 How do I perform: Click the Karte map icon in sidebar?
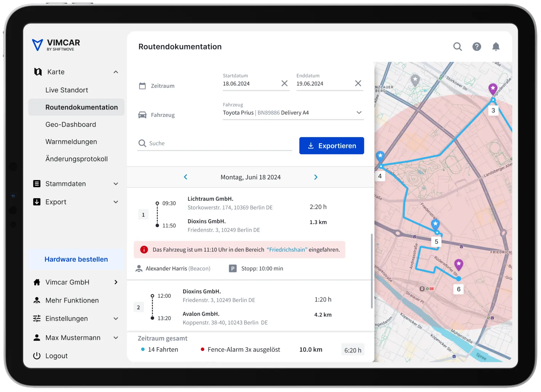coord(37,72)
